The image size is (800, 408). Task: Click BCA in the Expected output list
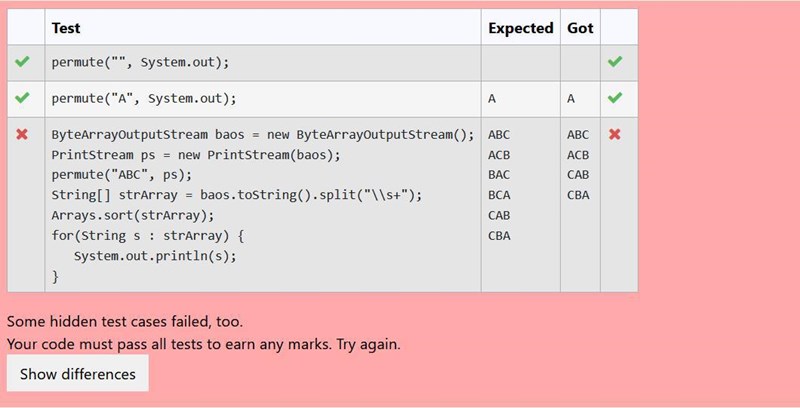[499, 195]
